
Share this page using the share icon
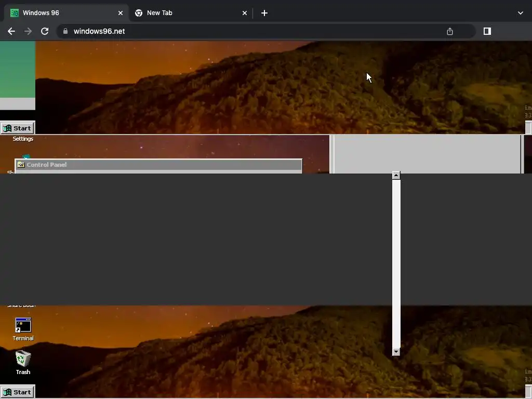tap(450, 31)
